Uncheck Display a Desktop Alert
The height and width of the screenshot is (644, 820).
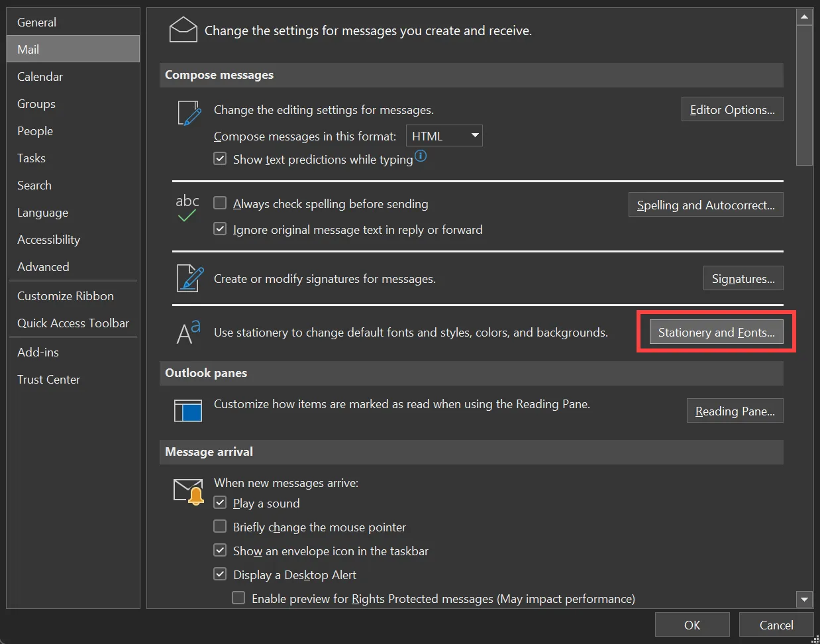220,574
